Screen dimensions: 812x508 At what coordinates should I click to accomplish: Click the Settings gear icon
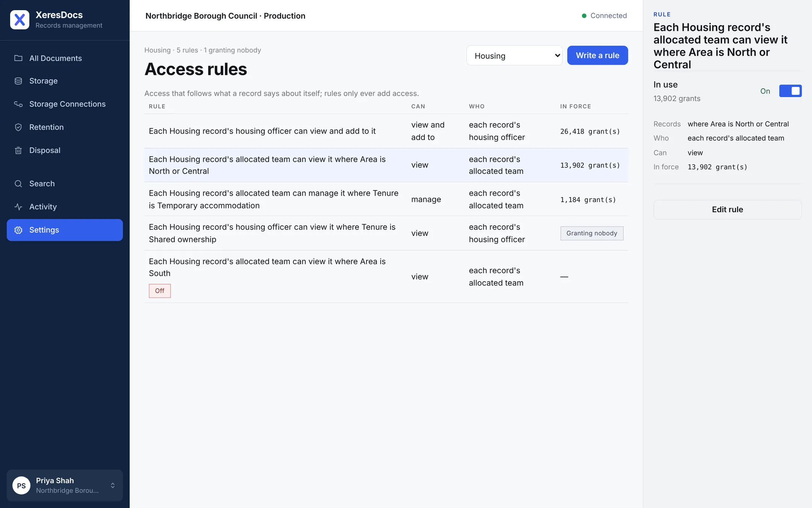[18, 230]
